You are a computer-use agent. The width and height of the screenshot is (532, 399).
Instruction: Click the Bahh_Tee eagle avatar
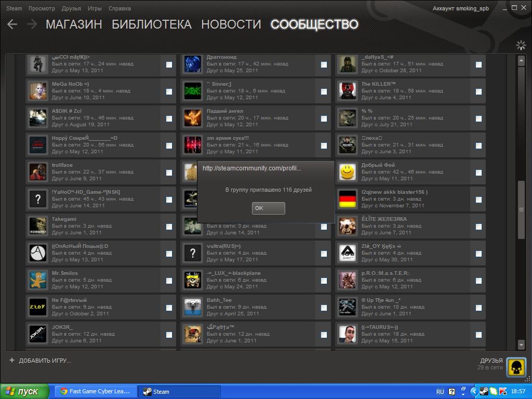tap(193, 308)
